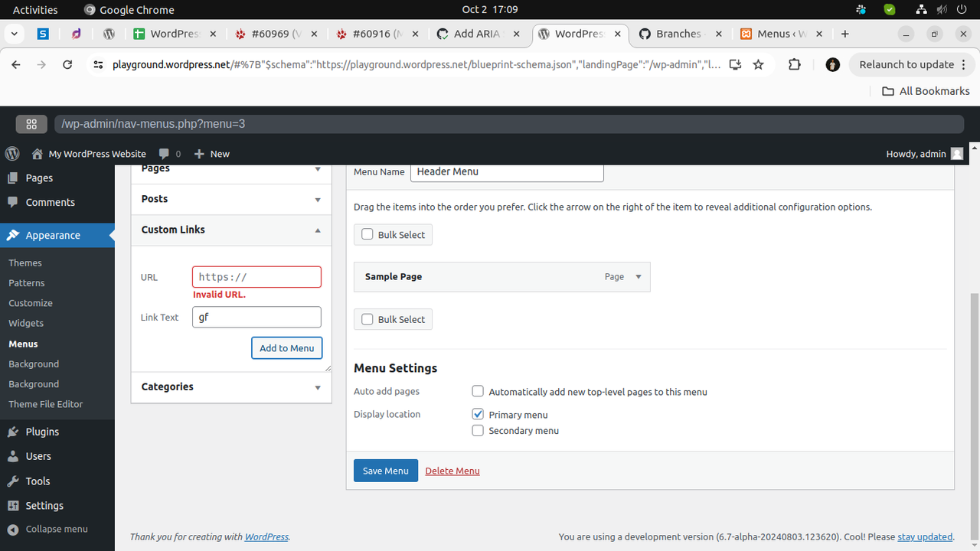Expand the Posts metabox

[x=231, y=199]
